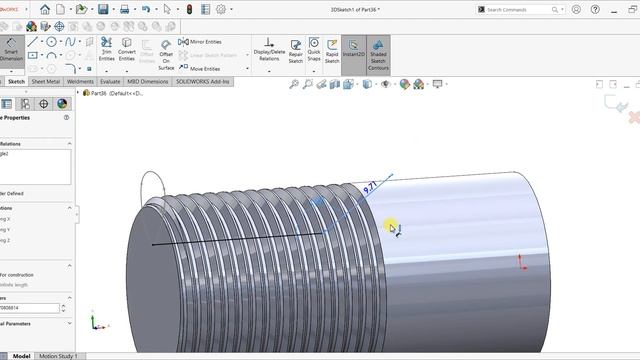Image resolution: width=640 pixels, height=360 pixels.
Task: Open the help question mark button
Action: (595, 9)
